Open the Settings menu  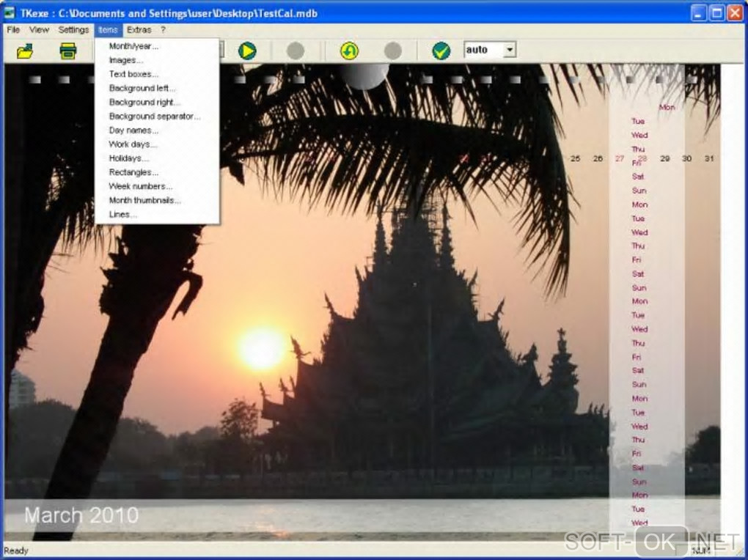[73, 29]
